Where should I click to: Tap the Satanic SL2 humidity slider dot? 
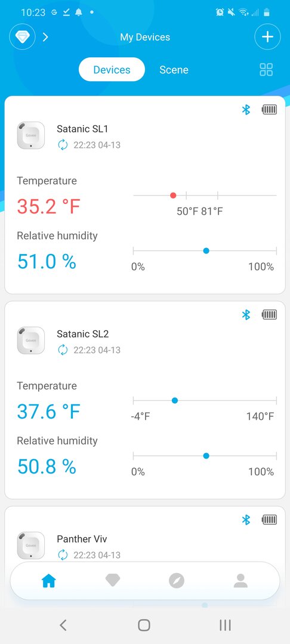(206, 456)
